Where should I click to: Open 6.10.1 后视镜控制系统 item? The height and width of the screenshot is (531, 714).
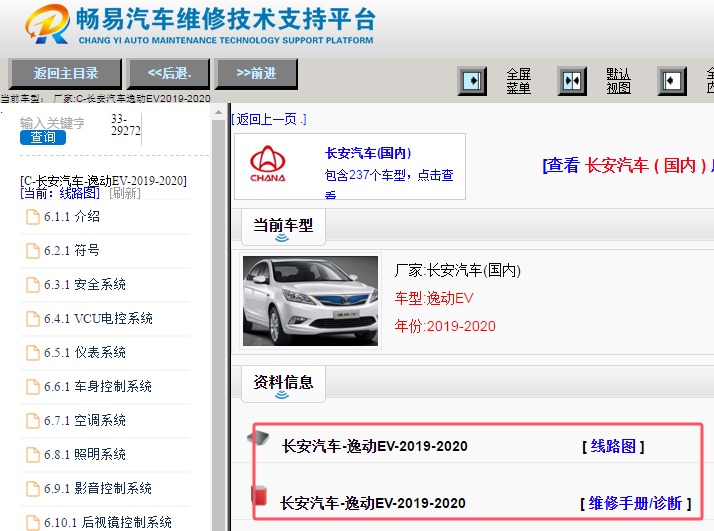click(x=108, y=522)
